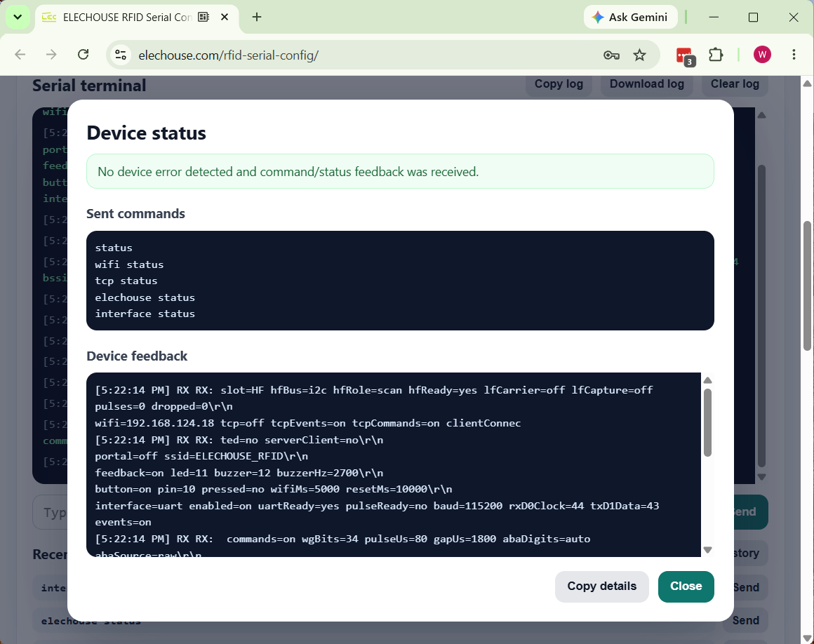
Task: Click the 'Serial terminal' heading
Action: (x=89, y=86)
